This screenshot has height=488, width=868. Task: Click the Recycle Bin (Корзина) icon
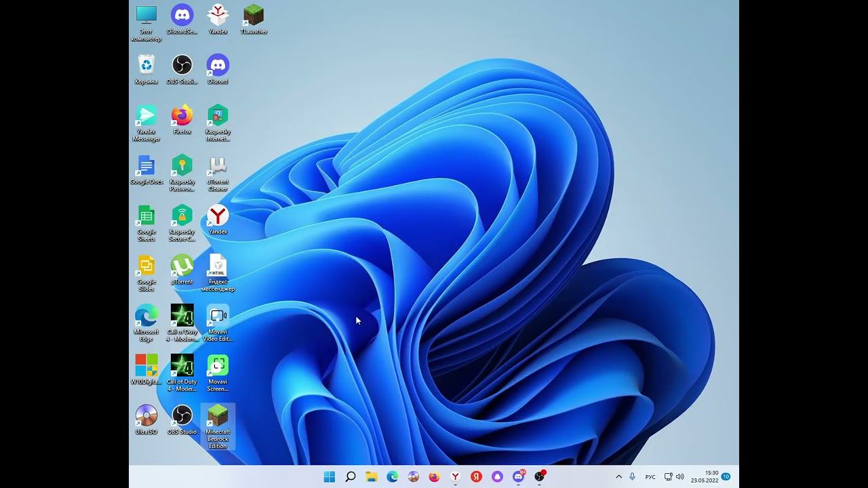tap(146, 66)
